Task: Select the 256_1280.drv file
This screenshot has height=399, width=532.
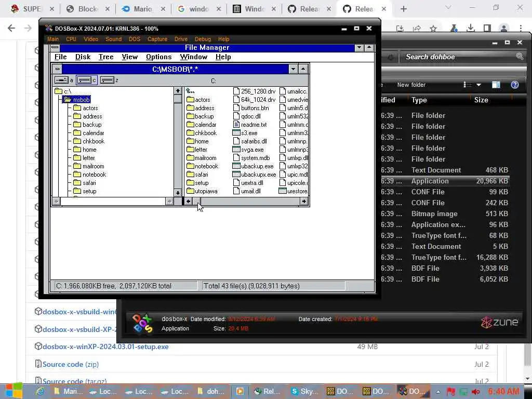Action: click(x=255, y=91)
